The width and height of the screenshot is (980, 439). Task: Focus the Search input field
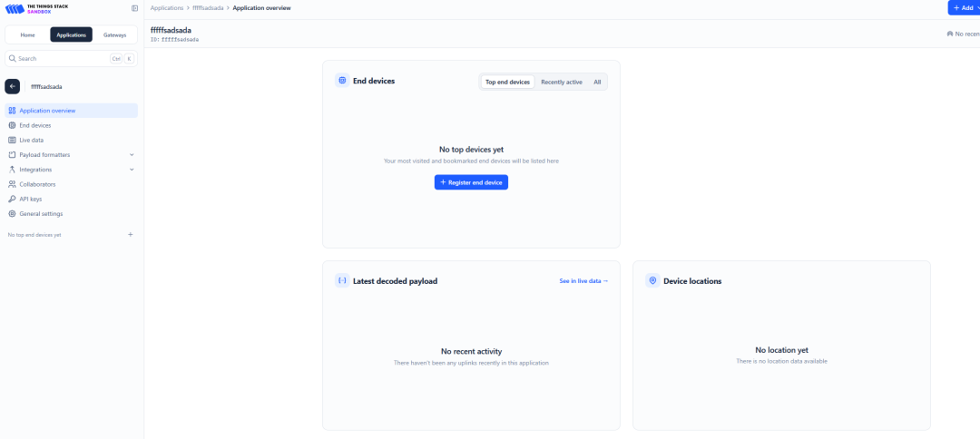coord(72,58)
